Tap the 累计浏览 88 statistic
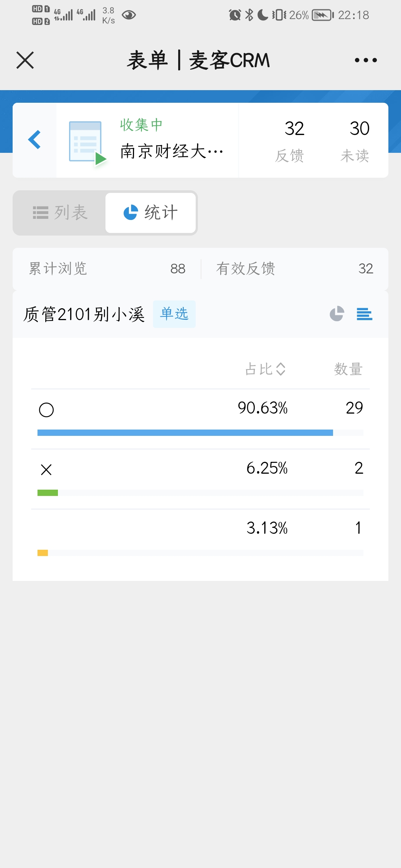Image resolution: width=401 pixels, height=868 pixels. pos(107,269)
